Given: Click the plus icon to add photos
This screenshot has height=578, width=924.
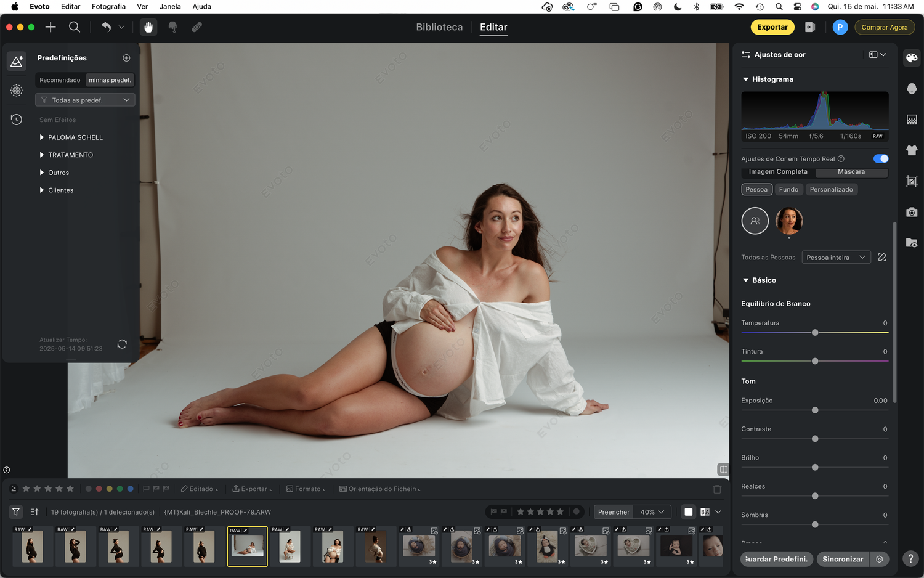Looking at the screenshot, I should click(51, 27).
